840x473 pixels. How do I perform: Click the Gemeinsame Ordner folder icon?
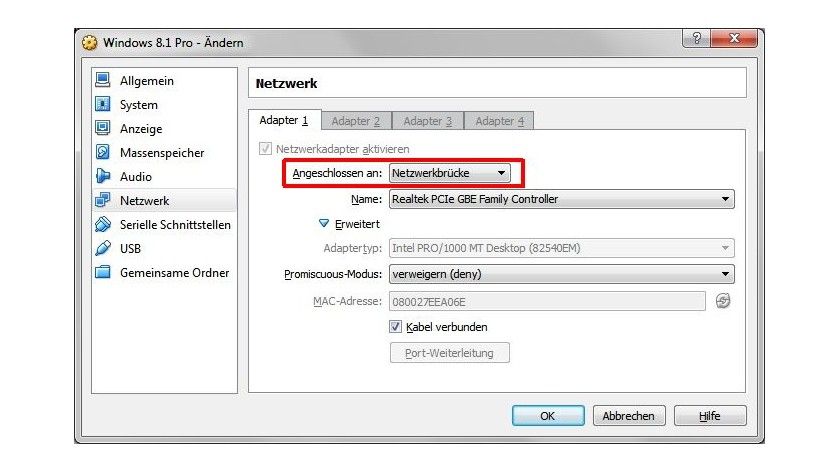click(102, 272)
